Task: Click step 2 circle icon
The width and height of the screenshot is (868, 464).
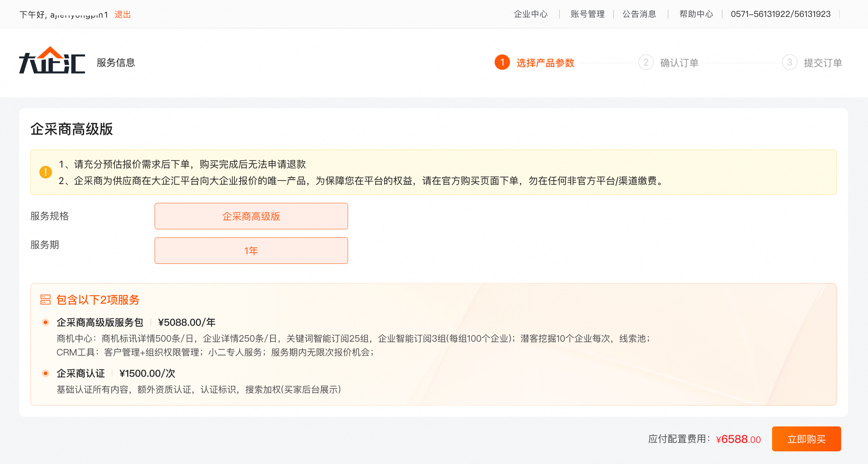Action: [646, 63]
